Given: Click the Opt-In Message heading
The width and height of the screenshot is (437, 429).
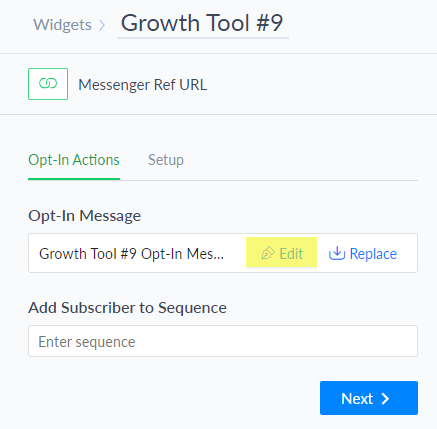Looking at the screenshot, I should click(84, 216).
